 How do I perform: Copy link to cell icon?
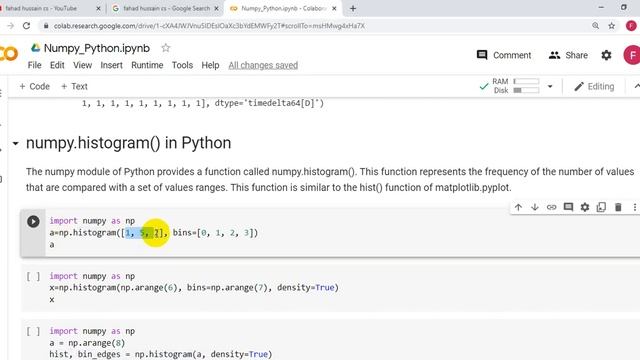pyautogui.click(x=551, y=207)
